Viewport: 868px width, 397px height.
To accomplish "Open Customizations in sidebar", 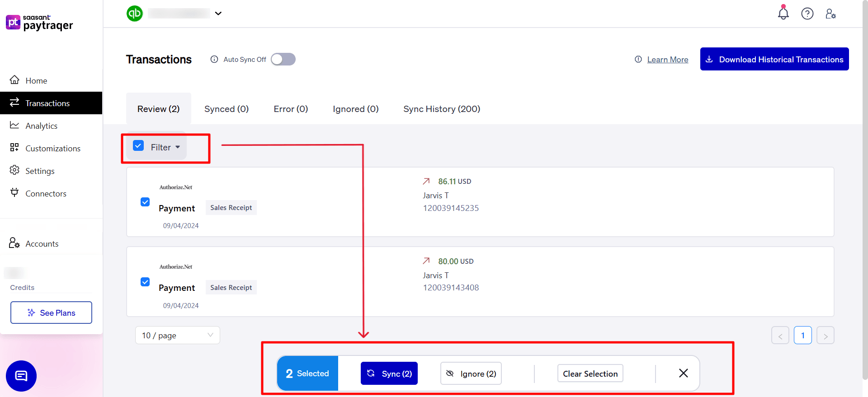I will coord(51,148).
